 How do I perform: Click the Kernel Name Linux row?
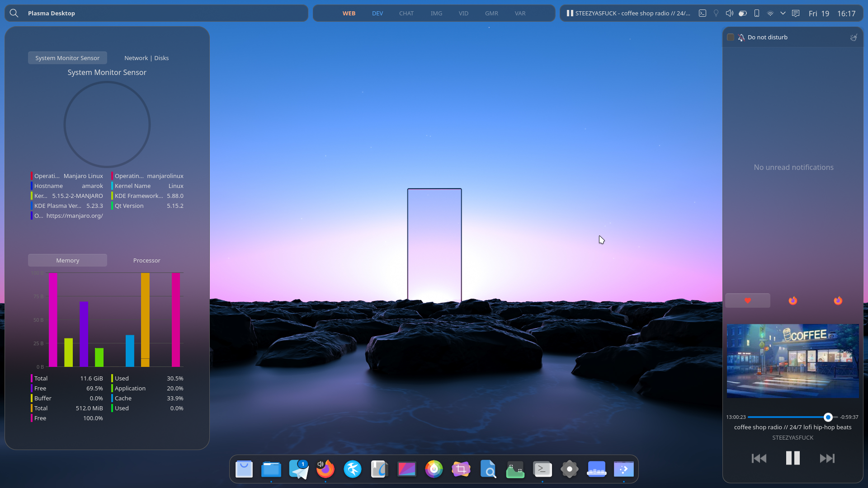click(x=147, y=186)
